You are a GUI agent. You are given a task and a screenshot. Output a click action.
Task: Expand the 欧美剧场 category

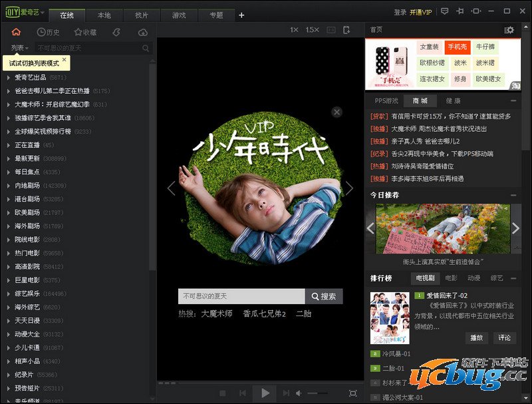(8, 213)
